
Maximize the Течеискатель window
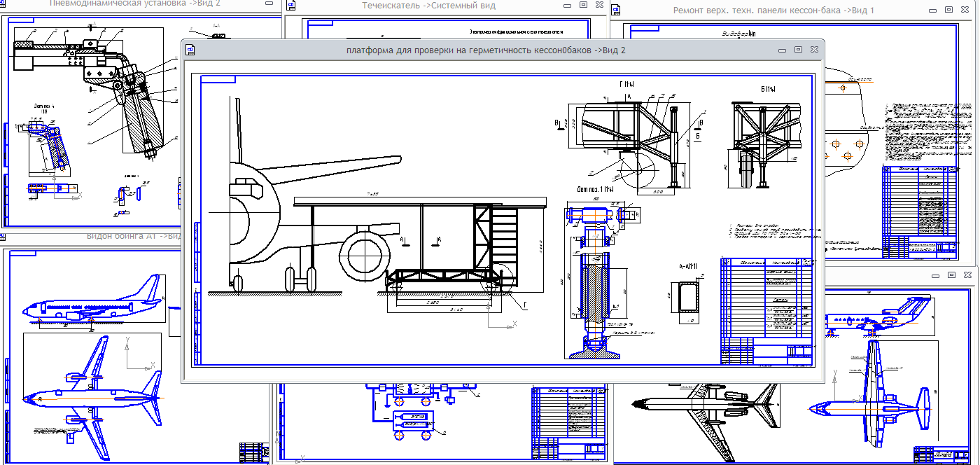[x=584, y=4]
